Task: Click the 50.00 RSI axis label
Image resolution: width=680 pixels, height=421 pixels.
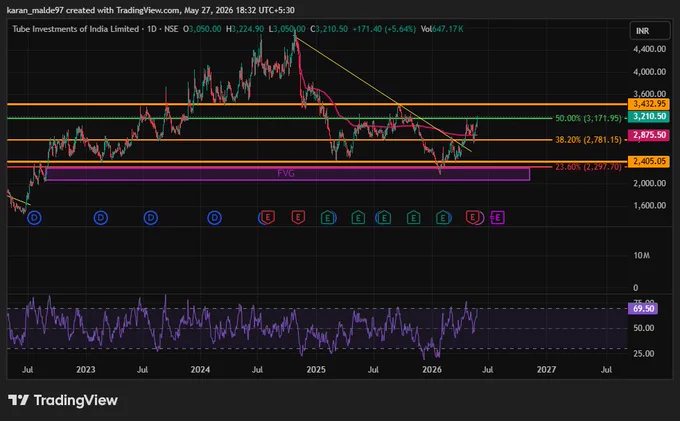Action: point(644,328)
